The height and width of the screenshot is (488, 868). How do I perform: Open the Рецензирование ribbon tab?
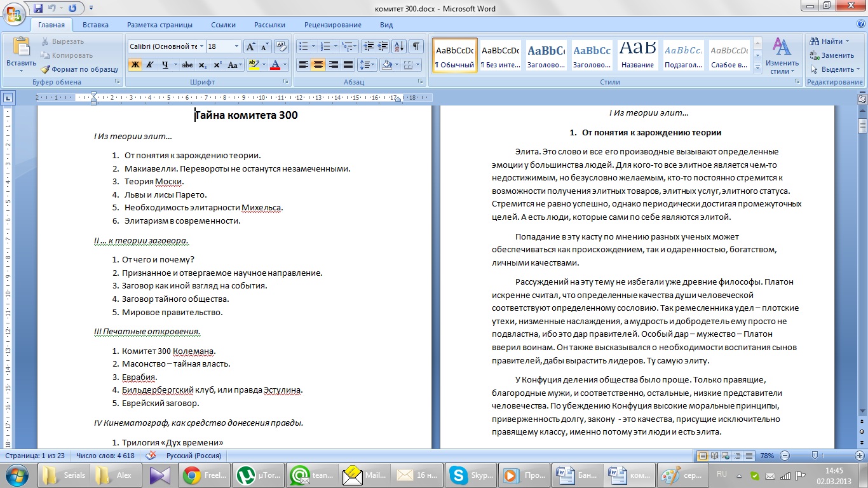[332, 25]
